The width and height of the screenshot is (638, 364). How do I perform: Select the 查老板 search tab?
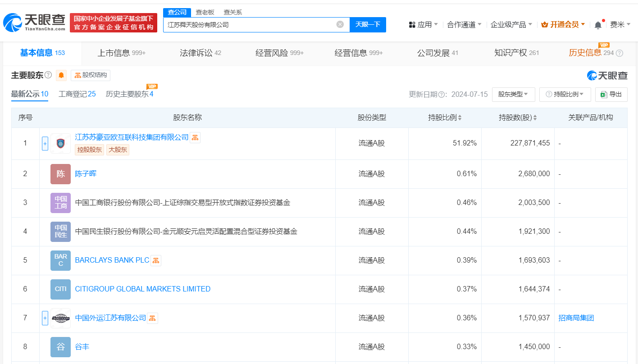point(205,12)
